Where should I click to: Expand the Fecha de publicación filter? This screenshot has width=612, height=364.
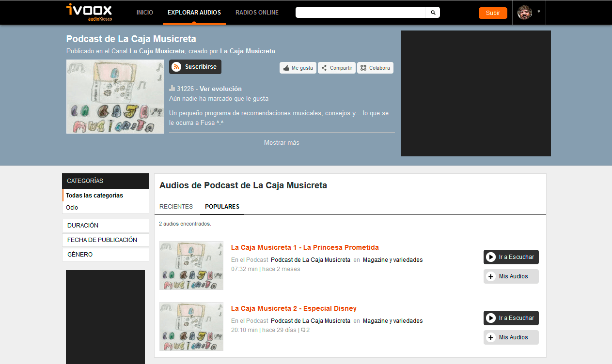pos(105,240)
